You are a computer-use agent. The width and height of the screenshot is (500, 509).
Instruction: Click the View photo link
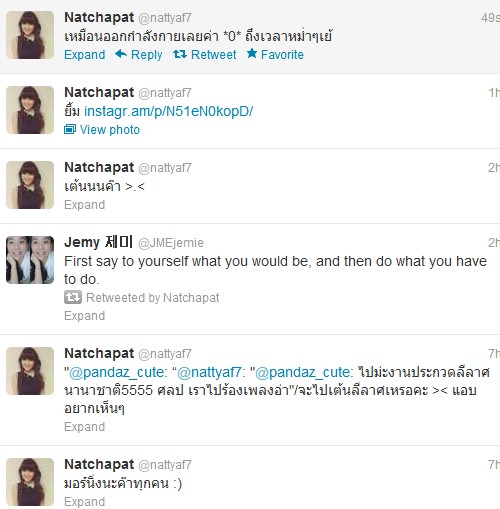click(110, 130)
